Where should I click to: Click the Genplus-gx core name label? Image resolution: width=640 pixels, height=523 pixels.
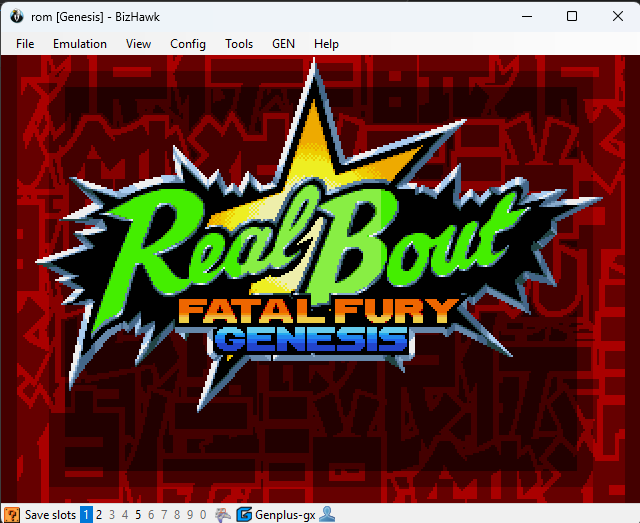click(x=285, y=515)
